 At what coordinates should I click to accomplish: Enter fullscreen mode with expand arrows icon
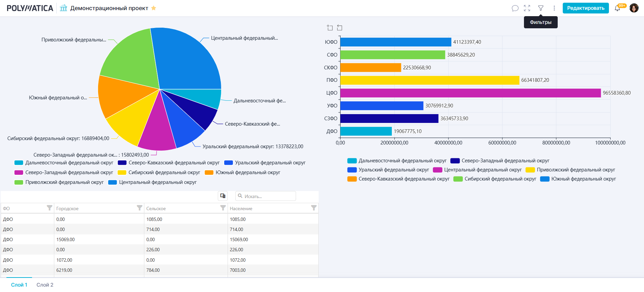[x=527, y=8]
